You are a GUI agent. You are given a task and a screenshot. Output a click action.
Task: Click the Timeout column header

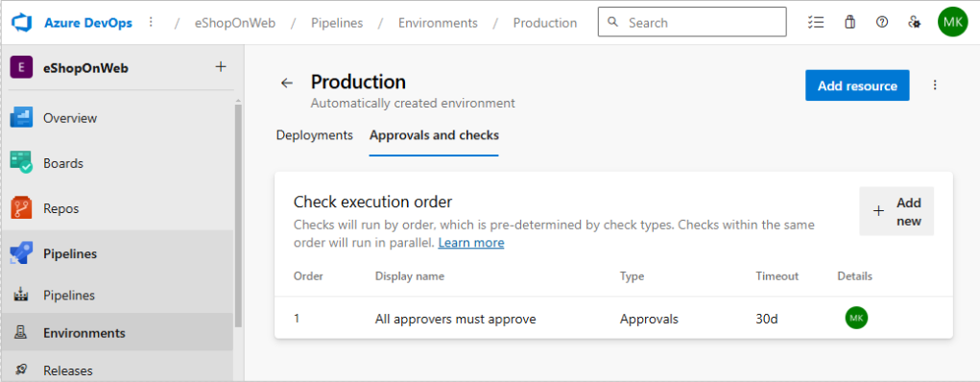coord(777,275)
